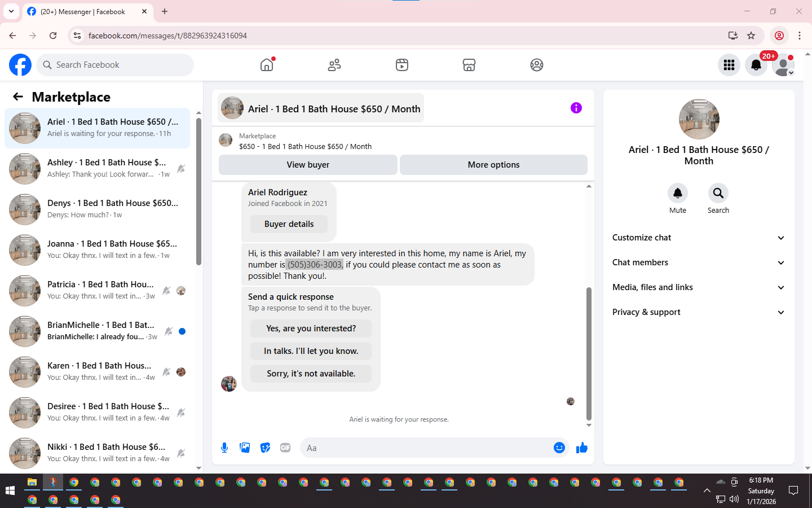Reload the page in browser
This screenshot has width=812, height=508.
[x=53, y=36]
